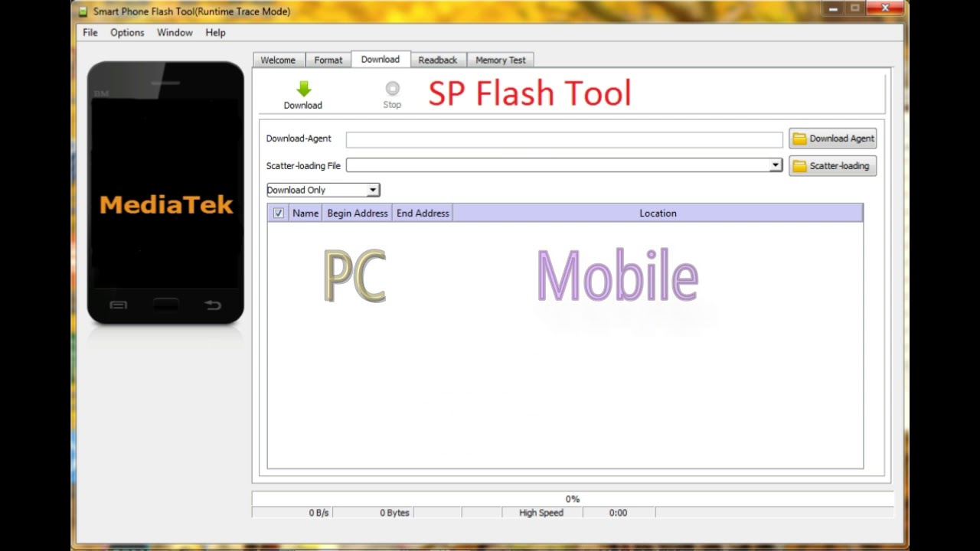This screenshot has width=980, height=551.
Task: Open the Memory Test tab
Action: click(501, 60)
